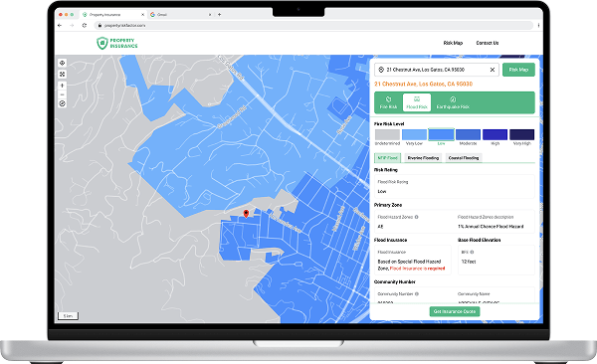Viewport: 597px width, 364px height.
Task: Click the info icon beside Flood Hazard Zones
Action: 417,217
